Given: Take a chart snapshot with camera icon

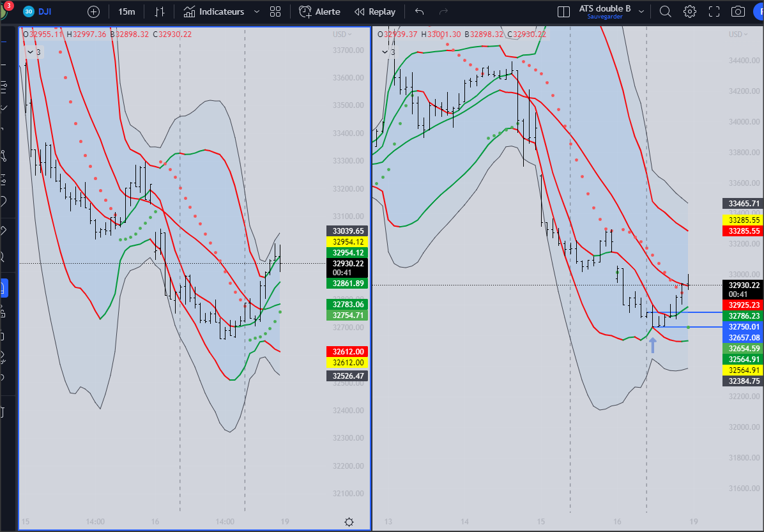Looking at the screenshot, I should 738,11.
